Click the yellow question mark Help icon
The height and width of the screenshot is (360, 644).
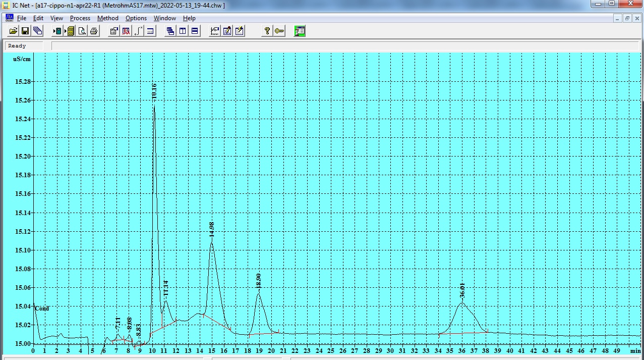pos(267,31)
